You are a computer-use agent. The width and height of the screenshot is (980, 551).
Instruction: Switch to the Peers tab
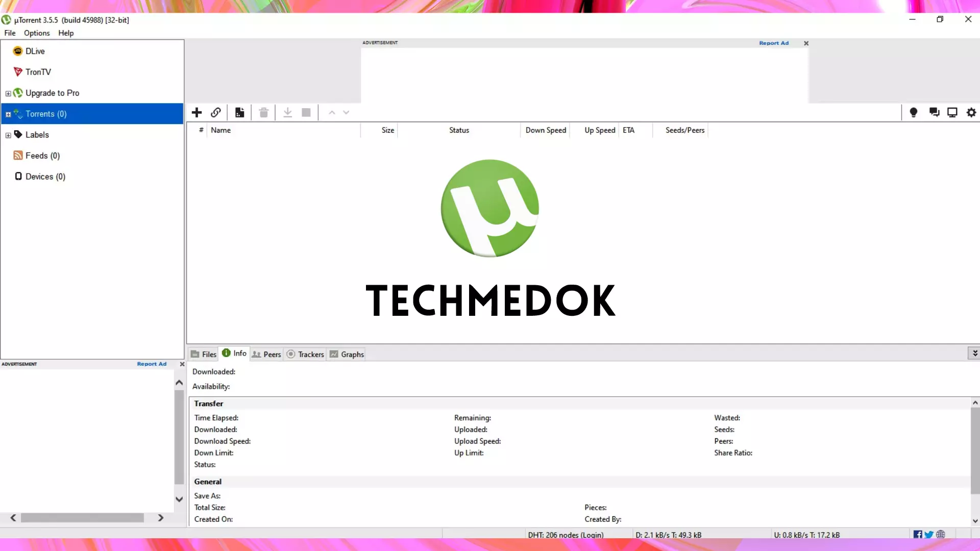click(x=266, y=354)
